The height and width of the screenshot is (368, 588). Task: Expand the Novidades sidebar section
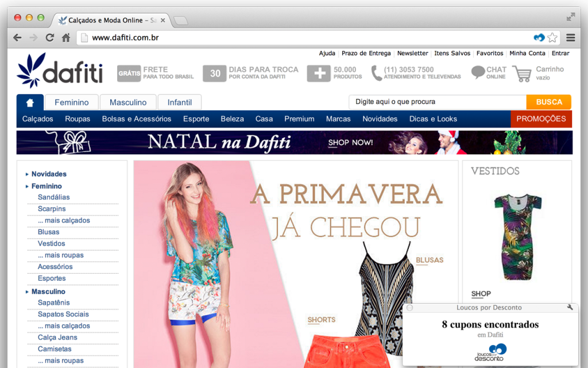49,174
